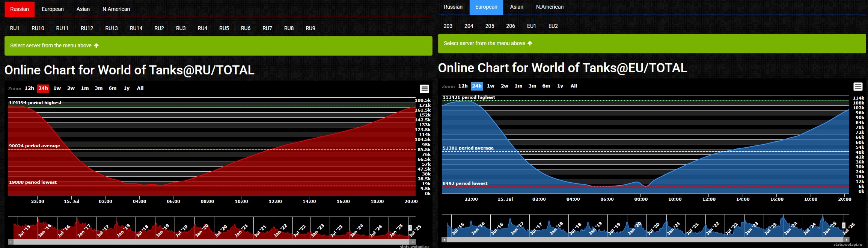Set RU chart zoom to 1w
868x248 pixels.
point(57,88)
